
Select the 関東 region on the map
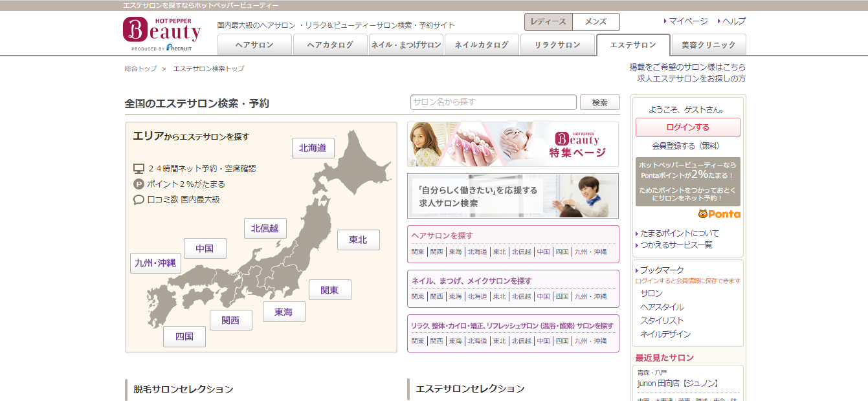click(329, 290)
